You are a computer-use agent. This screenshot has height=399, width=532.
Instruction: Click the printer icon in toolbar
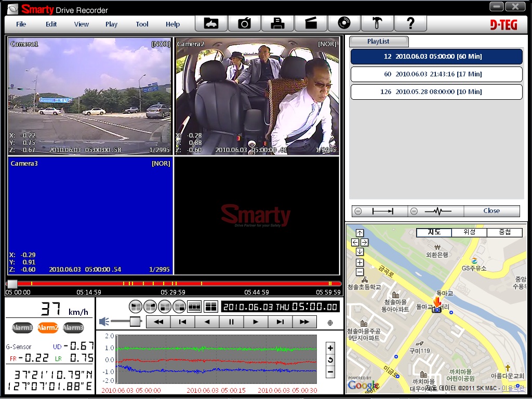click(x=277, y=23)
